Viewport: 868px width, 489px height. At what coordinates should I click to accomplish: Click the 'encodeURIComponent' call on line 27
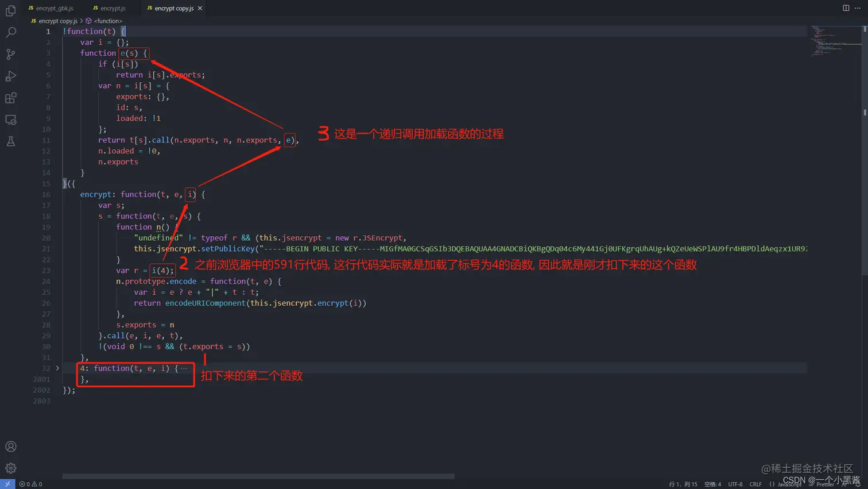pyautogui.click(x=206, y=303)
